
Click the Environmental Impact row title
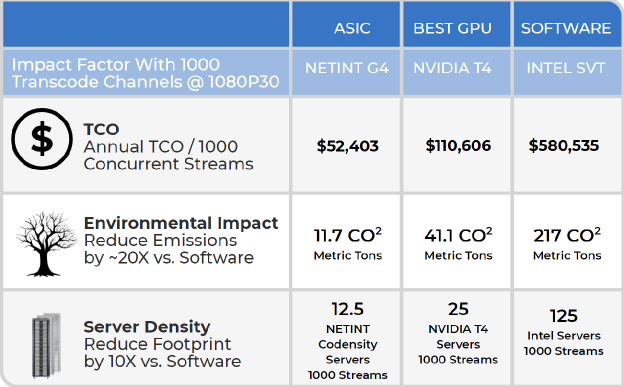(x=181, y=223)
